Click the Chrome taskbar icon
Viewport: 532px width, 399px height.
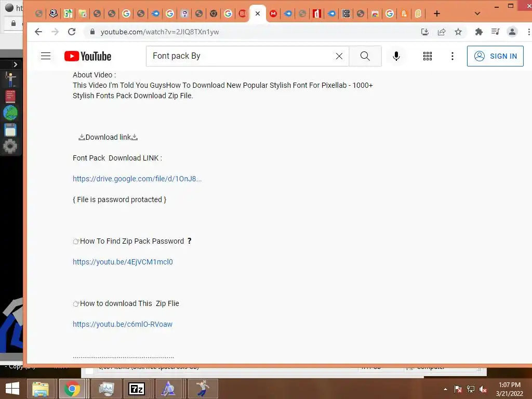(x=72, y=389)
